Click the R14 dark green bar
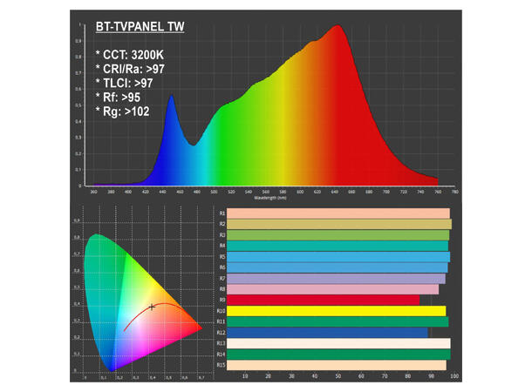Screen dimensions: 532x392 pyautogui.click(x=338, y=355)
